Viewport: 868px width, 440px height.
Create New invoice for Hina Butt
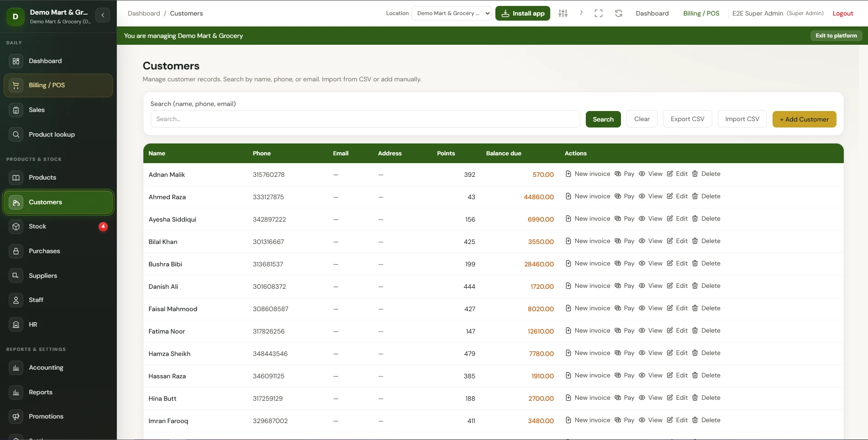coord(588,398)
